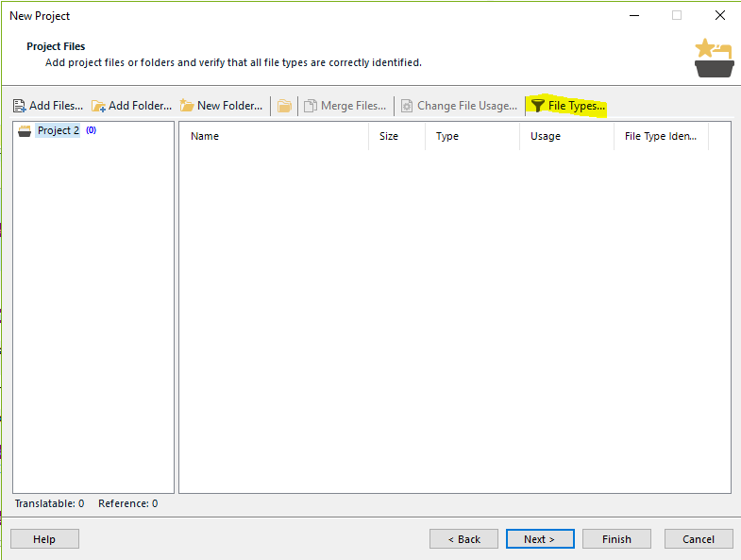Sort by the Usage column header
741x560 pixels.
point(567,136)
